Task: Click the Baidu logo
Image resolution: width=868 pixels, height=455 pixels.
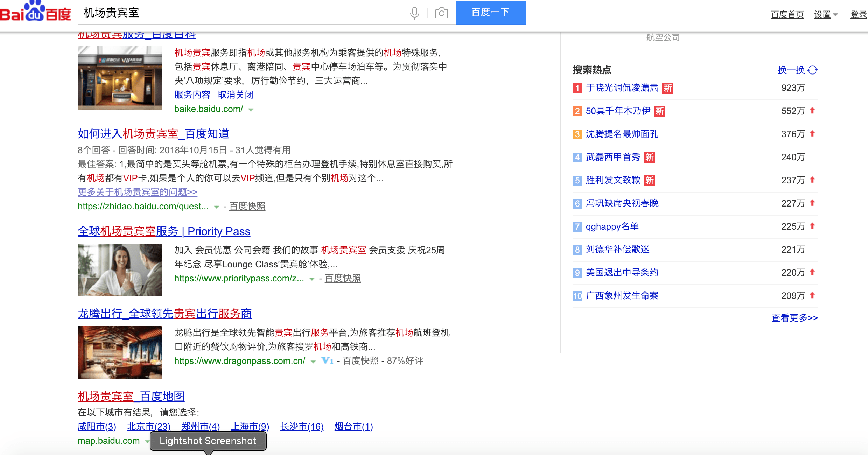Action: [x=35, y=11]
